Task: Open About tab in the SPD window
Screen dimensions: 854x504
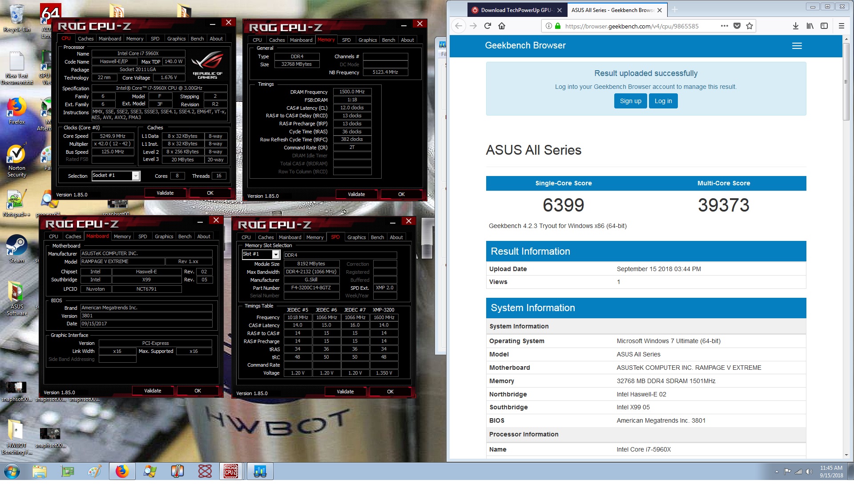Action: pos(396,237)
